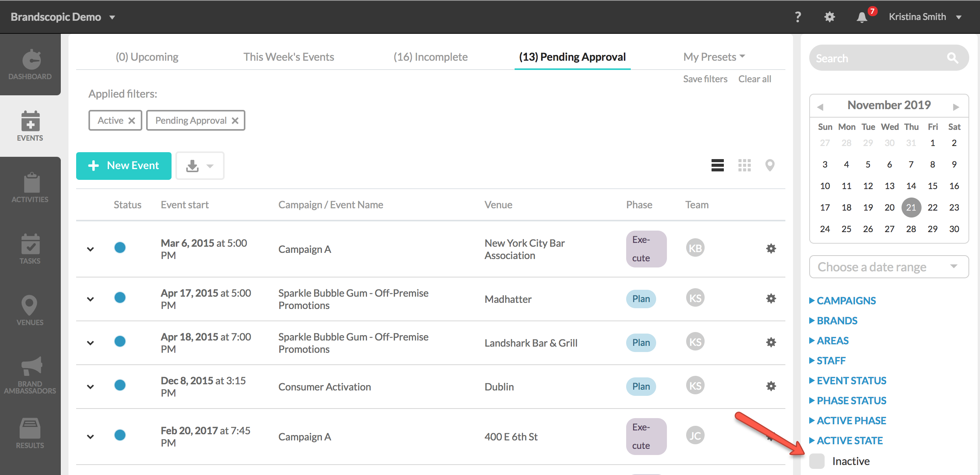Viewport: 980px width, 475px height.
Task: Check the Inactive checkbox
Action: 817,461
